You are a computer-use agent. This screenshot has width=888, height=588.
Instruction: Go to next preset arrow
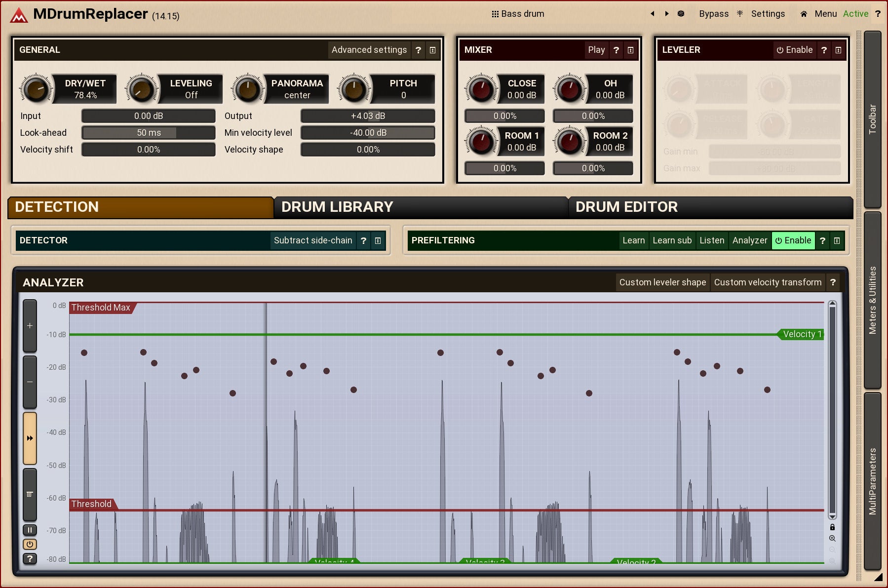(x=667, y=14)
